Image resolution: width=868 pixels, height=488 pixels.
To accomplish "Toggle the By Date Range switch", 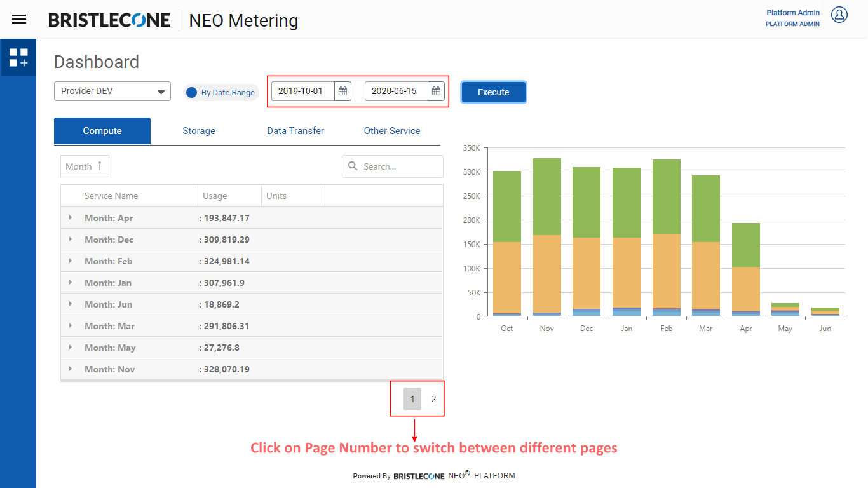I will click(x=192, y=93).
